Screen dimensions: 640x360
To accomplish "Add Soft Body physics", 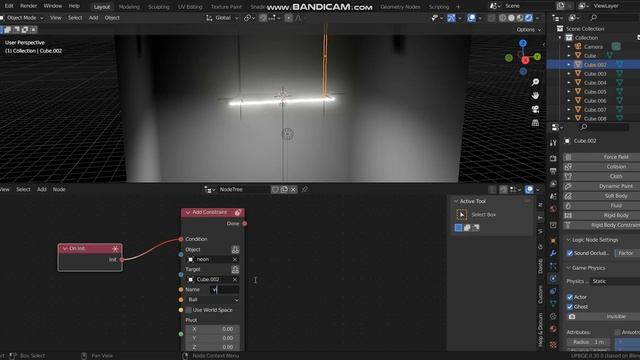I will point(602,196).
